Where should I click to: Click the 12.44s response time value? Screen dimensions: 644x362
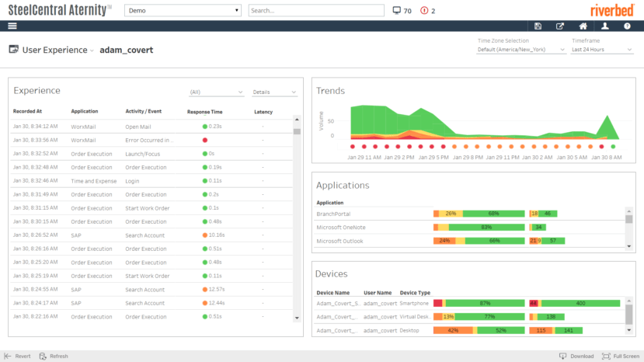click(x=217, y=303)
